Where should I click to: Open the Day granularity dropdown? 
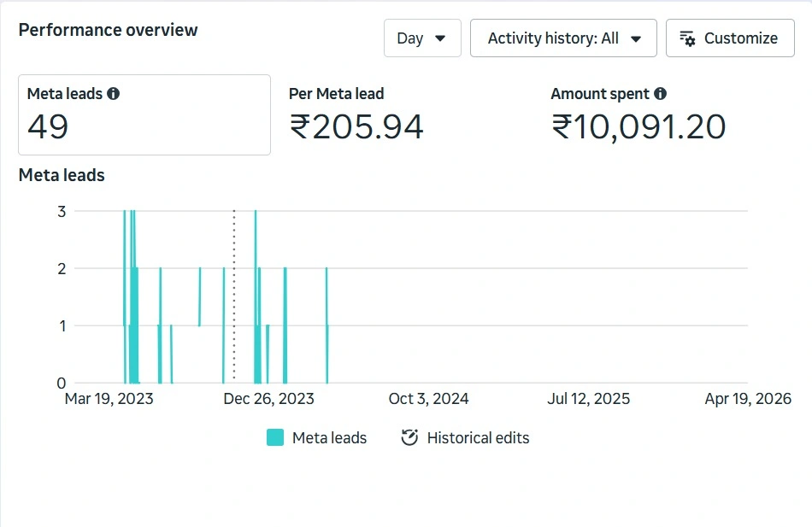422,38
